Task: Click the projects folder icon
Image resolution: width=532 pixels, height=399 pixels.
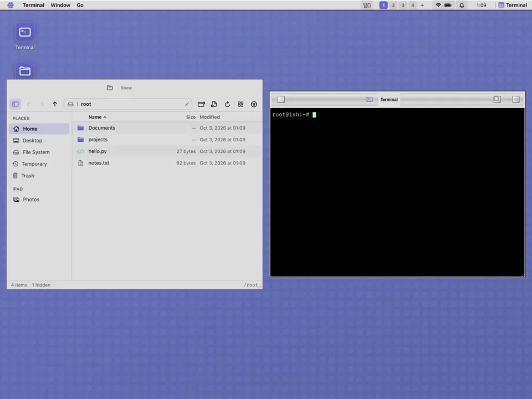Action: click(x=80, y=140)
